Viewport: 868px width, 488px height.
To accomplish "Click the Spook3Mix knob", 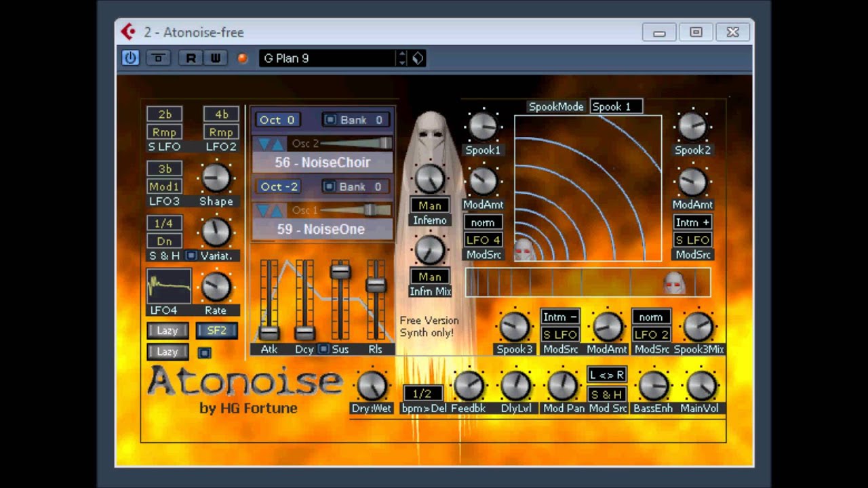I will [x=698, y=327].
